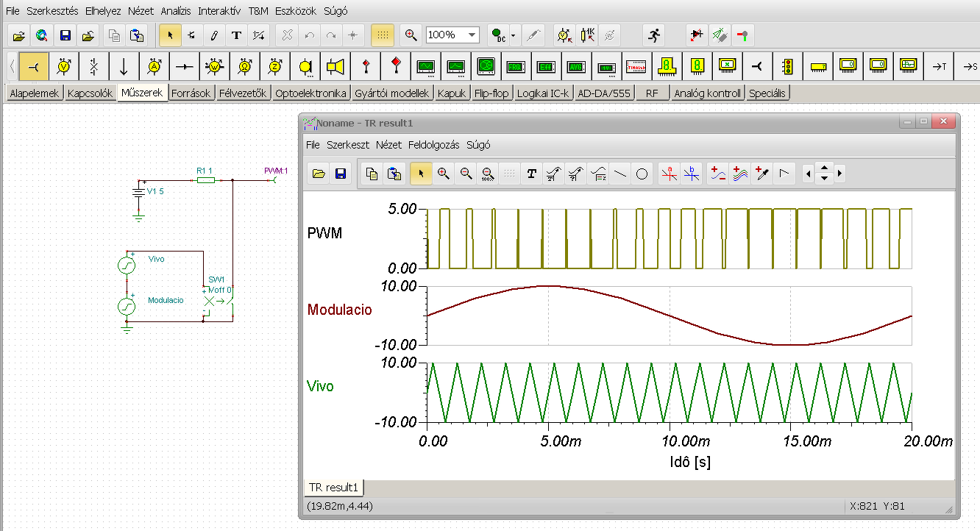The image size is (980, 531).
Task: Enable cursor a in diagram toolbar
Action: pyautogui.click(x=669, y=174)
